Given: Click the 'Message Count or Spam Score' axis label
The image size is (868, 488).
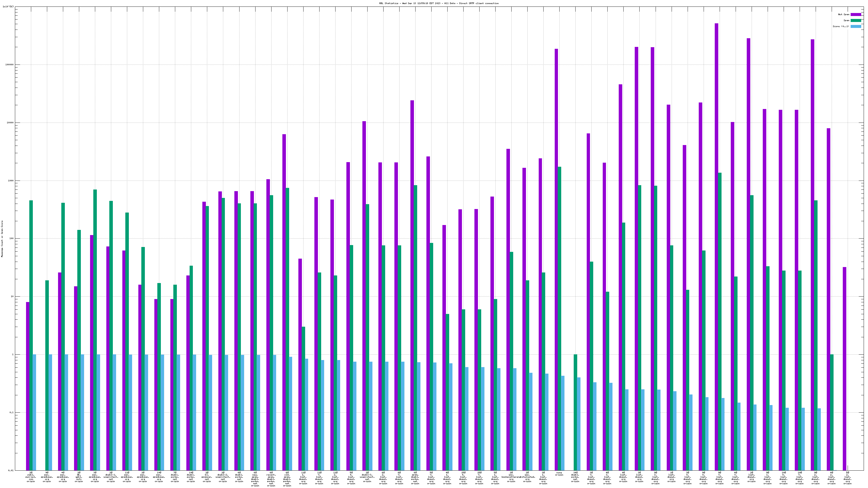Looking at the screenshot, I should [x=2, y=239].
